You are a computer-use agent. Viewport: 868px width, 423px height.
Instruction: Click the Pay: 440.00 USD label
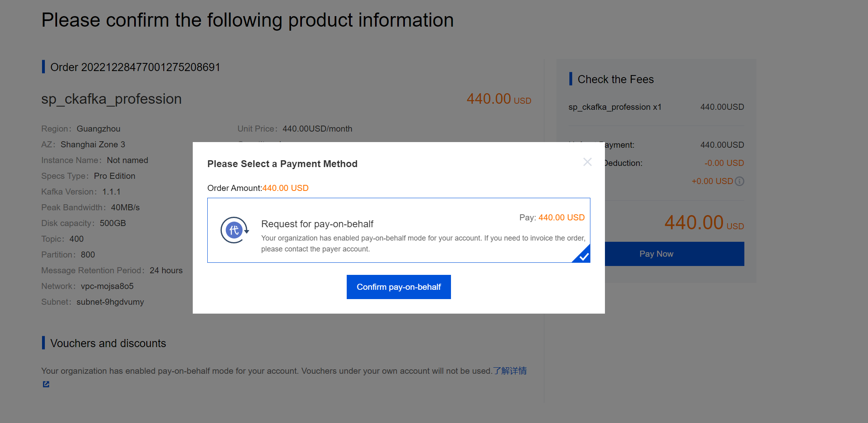coord(552,218)
